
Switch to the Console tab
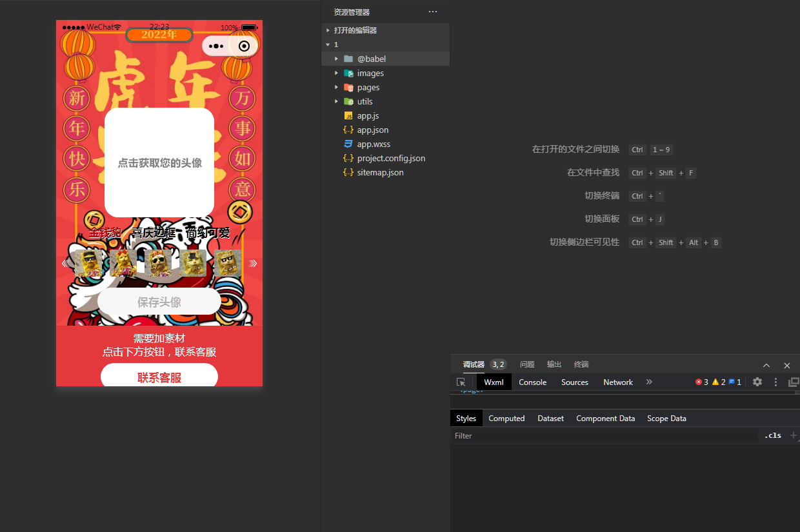[532, 382]
